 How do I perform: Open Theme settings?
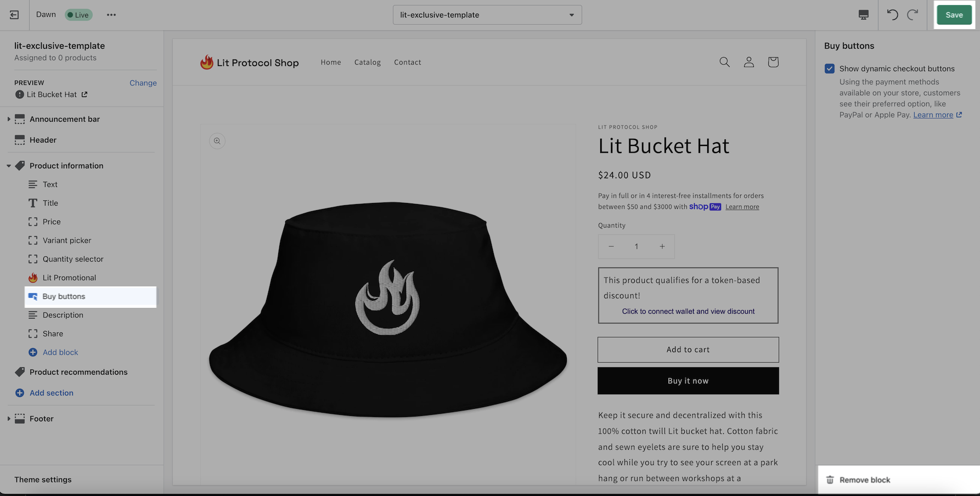point(43,480)
